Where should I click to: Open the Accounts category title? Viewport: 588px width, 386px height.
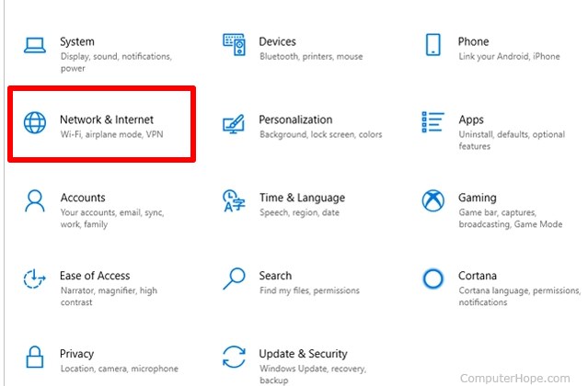point(83,198)
